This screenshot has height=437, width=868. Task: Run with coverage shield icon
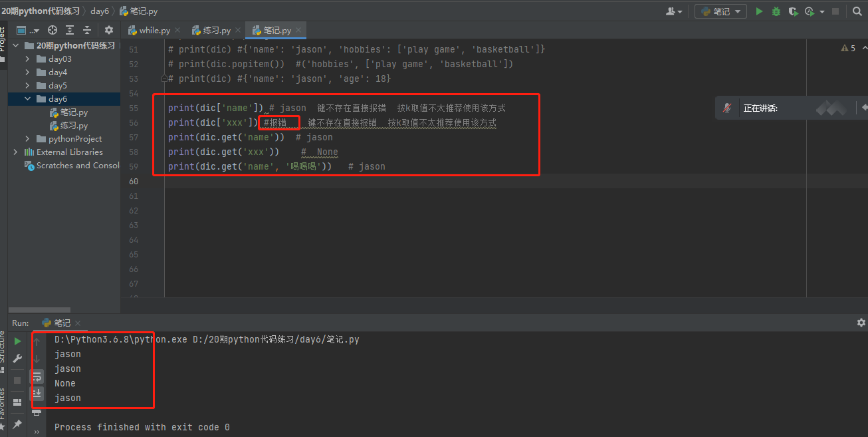(x=793, y=11)
